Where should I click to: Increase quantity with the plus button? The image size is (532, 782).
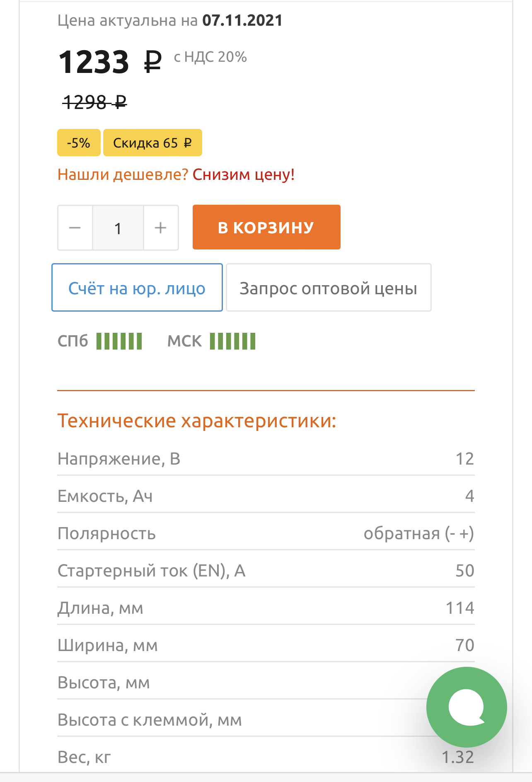point(161,228)
